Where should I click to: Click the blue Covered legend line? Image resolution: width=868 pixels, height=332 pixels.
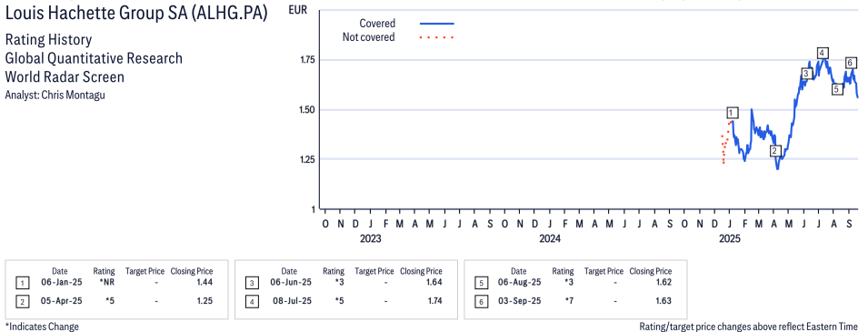[x=437, y=24]
